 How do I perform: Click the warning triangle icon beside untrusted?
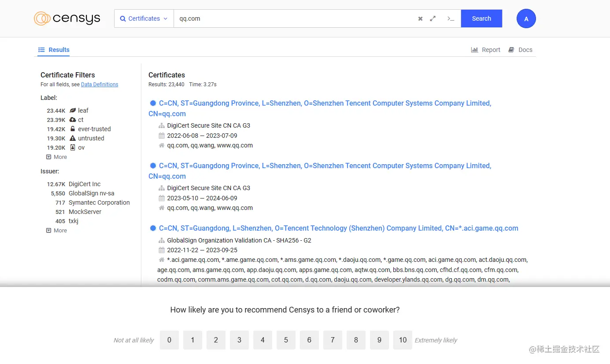[x=73, y=138]
